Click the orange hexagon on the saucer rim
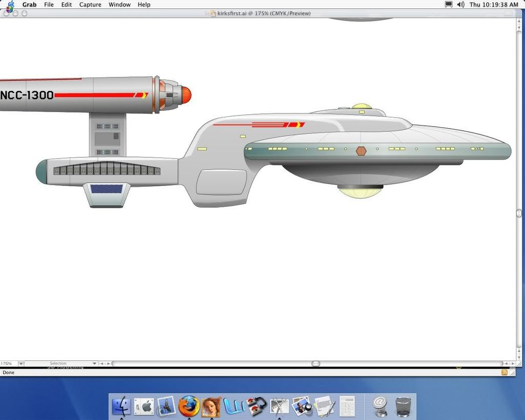 (x=361, y=151)
